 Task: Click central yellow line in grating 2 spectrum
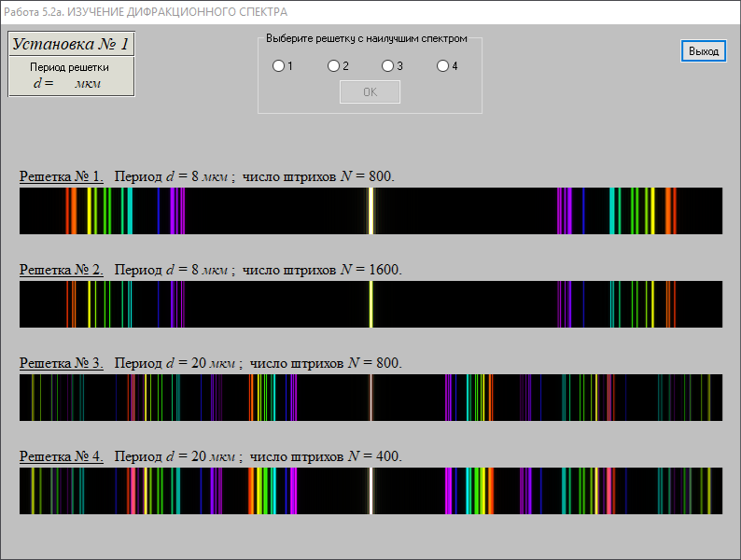coord(371,304)
